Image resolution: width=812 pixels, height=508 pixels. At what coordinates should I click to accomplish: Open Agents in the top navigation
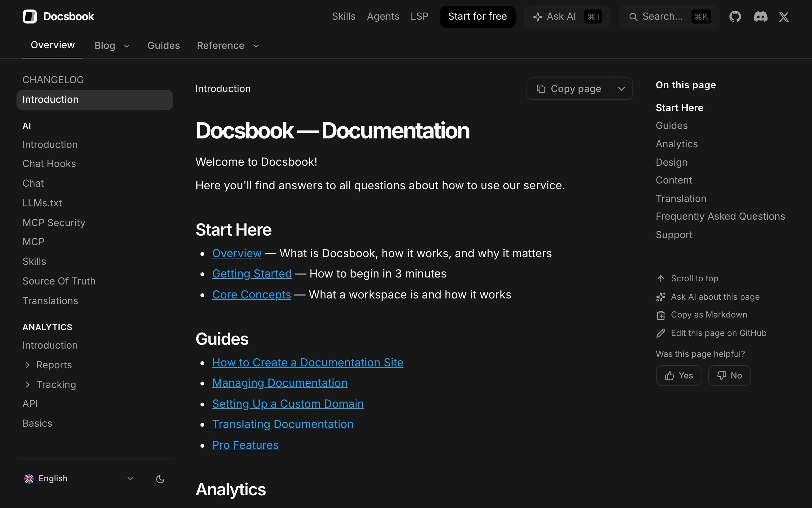pyautogui.click(x=383, y=17)
